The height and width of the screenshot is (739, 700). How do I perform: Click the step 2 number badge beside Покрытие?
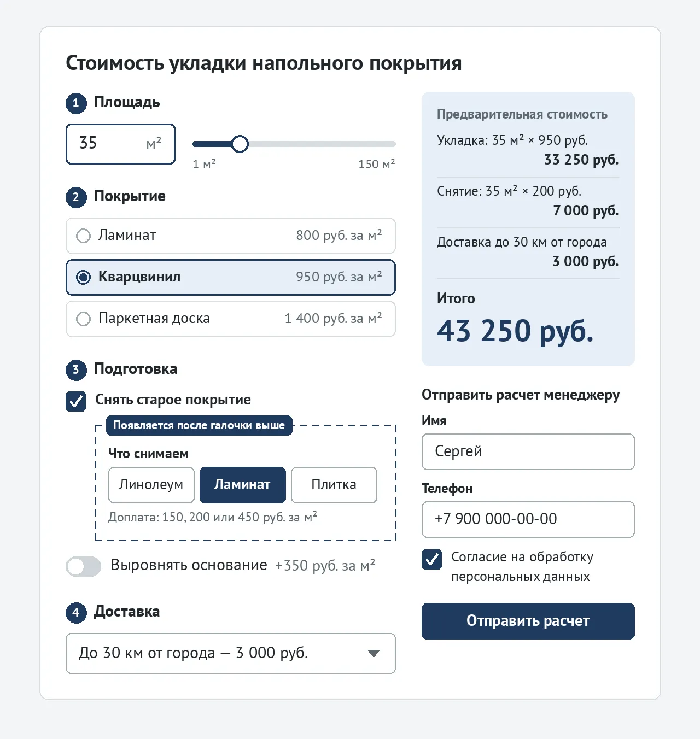(76, 197)
